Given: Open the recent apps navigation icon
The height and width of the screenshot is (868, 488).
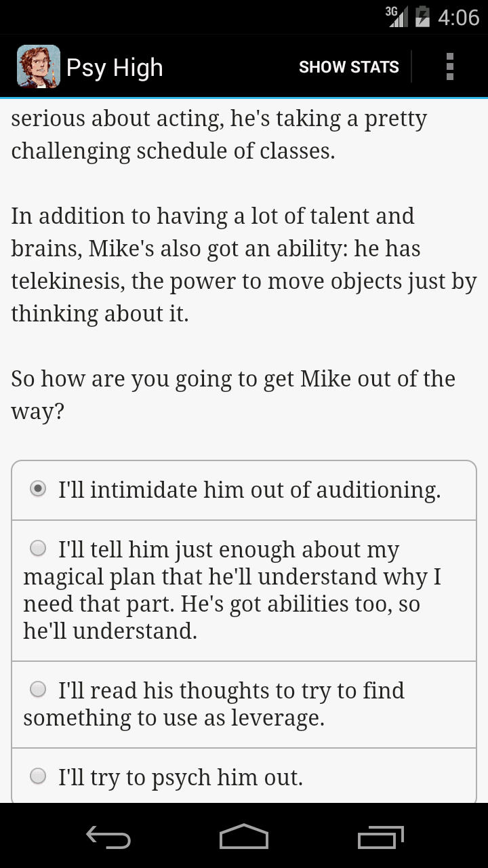Looking at the screenshot, I should coord(380,837).
